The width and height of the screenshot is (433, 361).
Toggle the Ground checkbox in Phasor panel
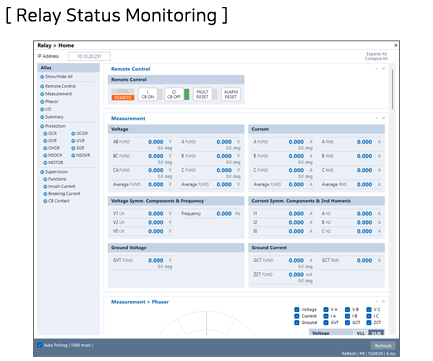(297, 323)
